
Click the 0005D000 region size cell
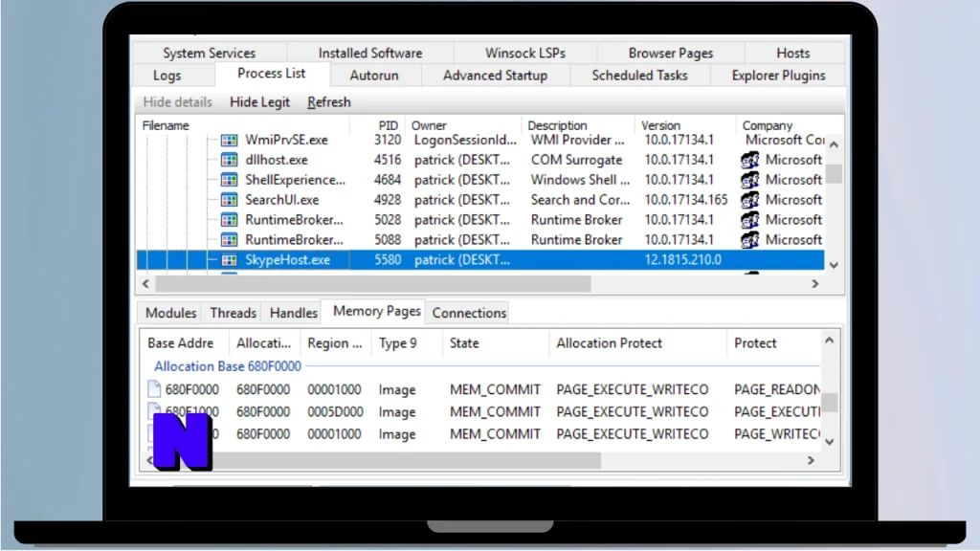coord(334,411)
